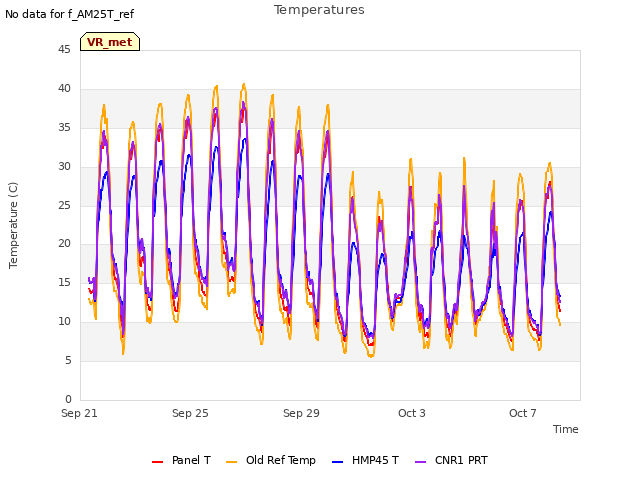
Task: Click the Oct 7 x-axis label
Action: click(523, 413)
